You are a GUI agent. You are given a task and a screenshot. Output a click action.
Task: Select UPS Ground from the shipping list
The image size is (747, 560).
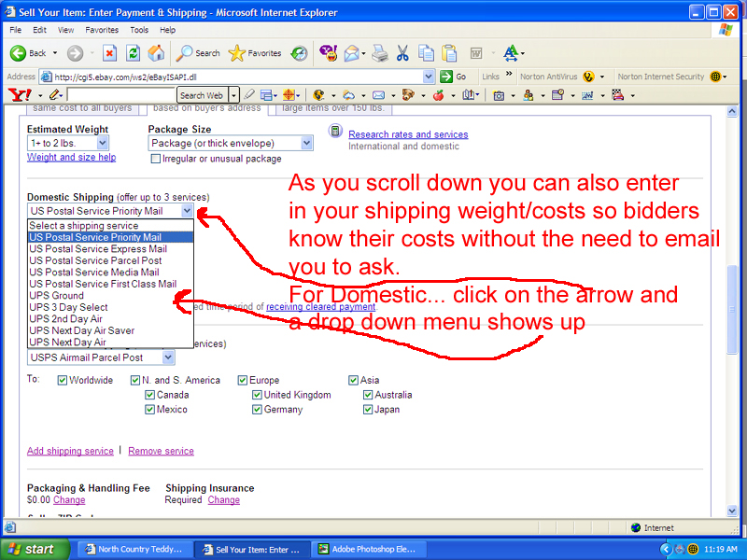[x=57, y=296]
